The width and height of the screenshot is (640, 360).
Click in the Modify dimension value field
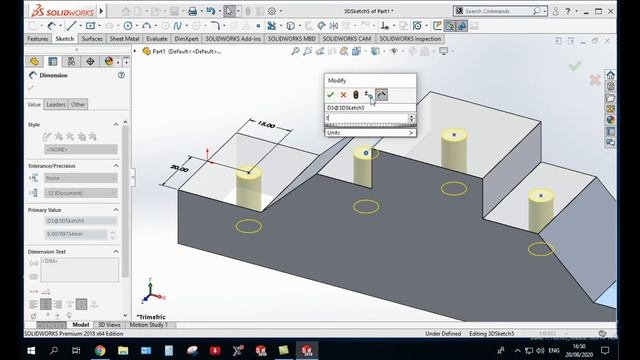[x=367, y=118]
